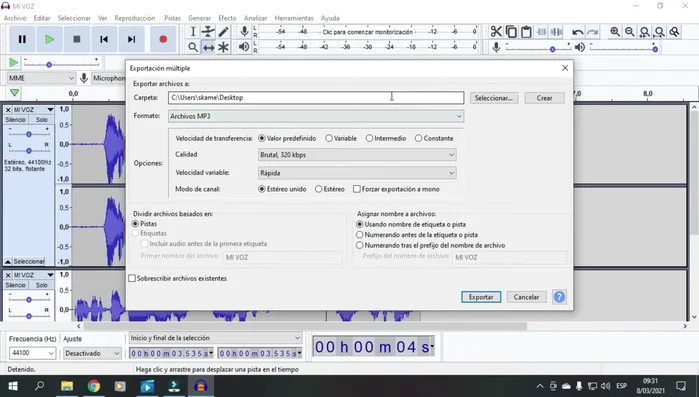
Task: Skip to start of project
Action: point(104,39)
